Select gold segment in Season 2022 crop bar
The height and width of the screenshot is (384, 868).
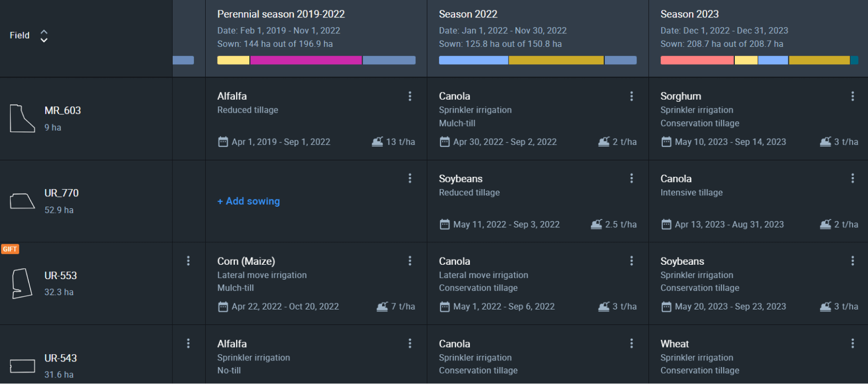[556, 60]
